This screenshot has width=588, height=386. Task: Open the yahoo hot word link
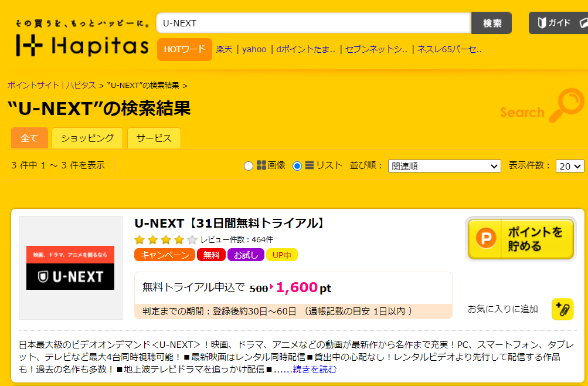[x=254, y=49]
